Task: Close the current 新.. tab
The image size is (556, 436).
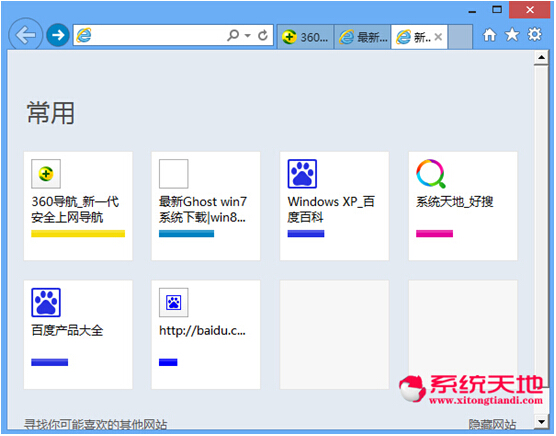Action: pyautogui.click(x=438, y=37)
